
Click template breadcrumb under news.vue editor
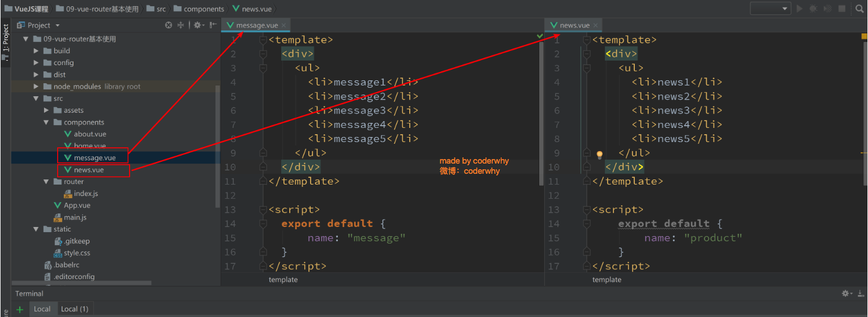click(607, 280)
